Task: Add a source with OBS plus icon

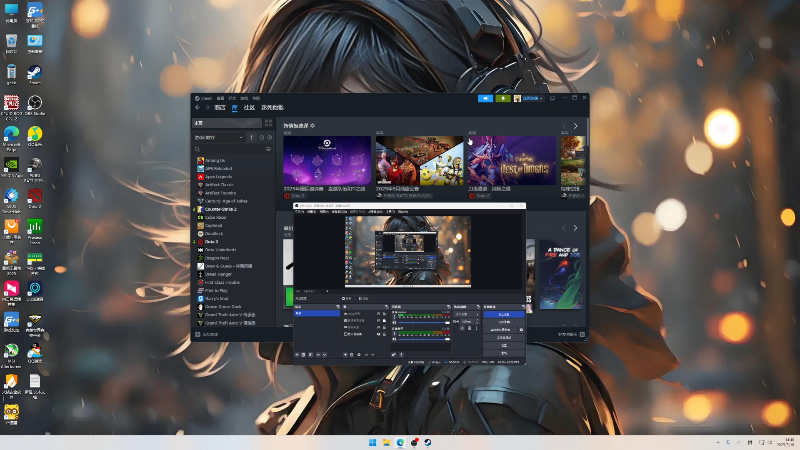Action: tap(345, 355)
